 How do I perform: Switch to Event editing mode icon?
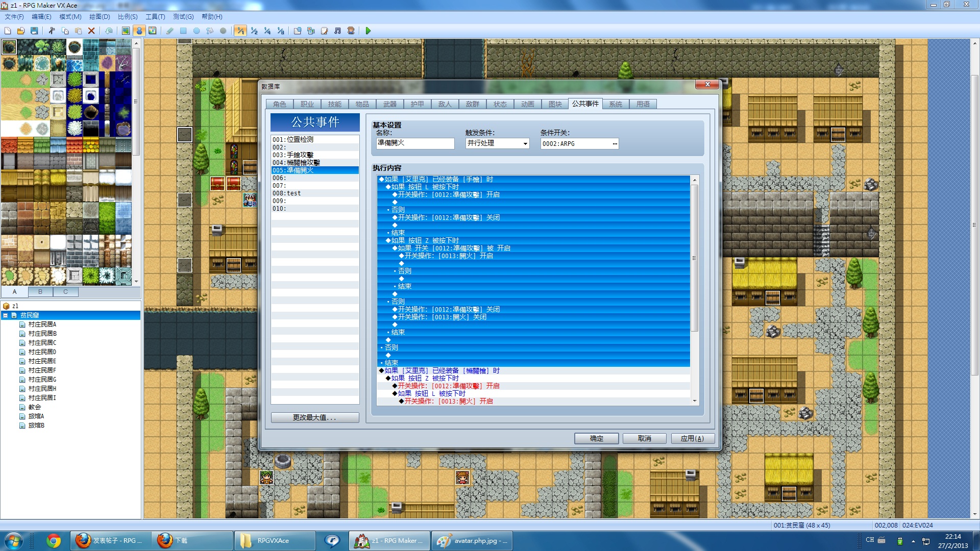[x=139, y=31]
